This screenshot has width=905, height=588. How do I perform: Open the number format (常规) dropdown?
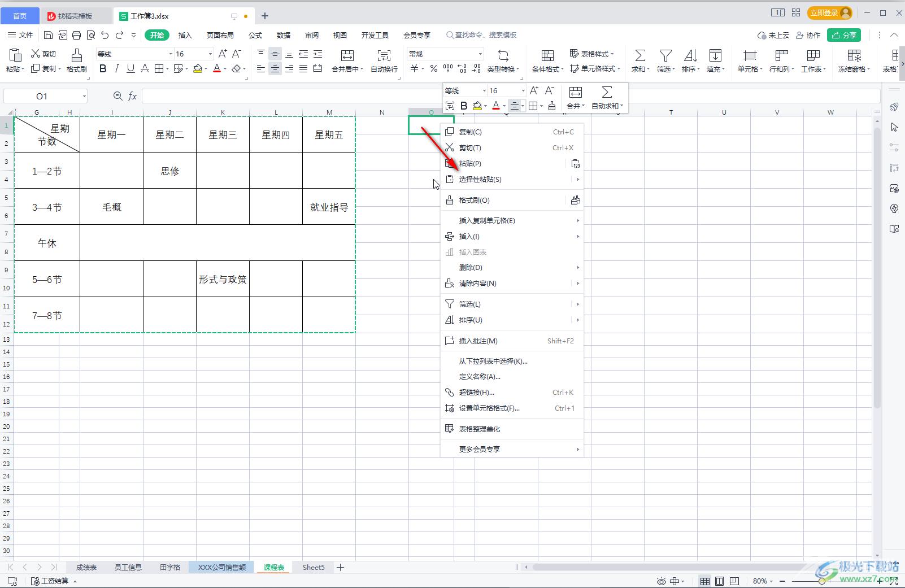click(480, 54)
